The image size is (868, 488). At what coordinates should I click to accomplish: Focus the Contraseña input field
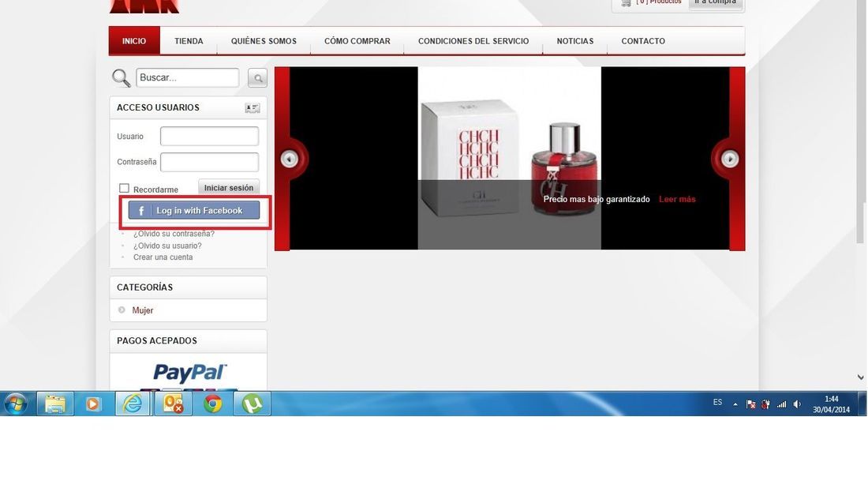[x=209, y=163]
